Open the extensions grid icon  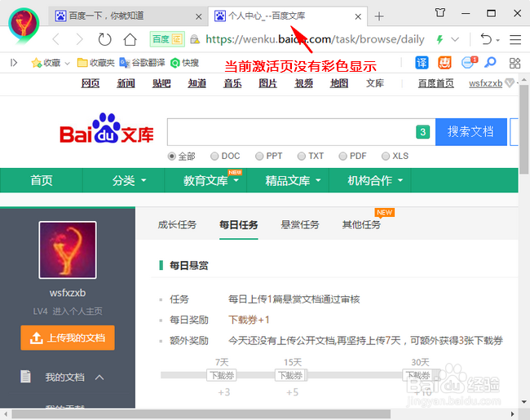coord(515,63)
